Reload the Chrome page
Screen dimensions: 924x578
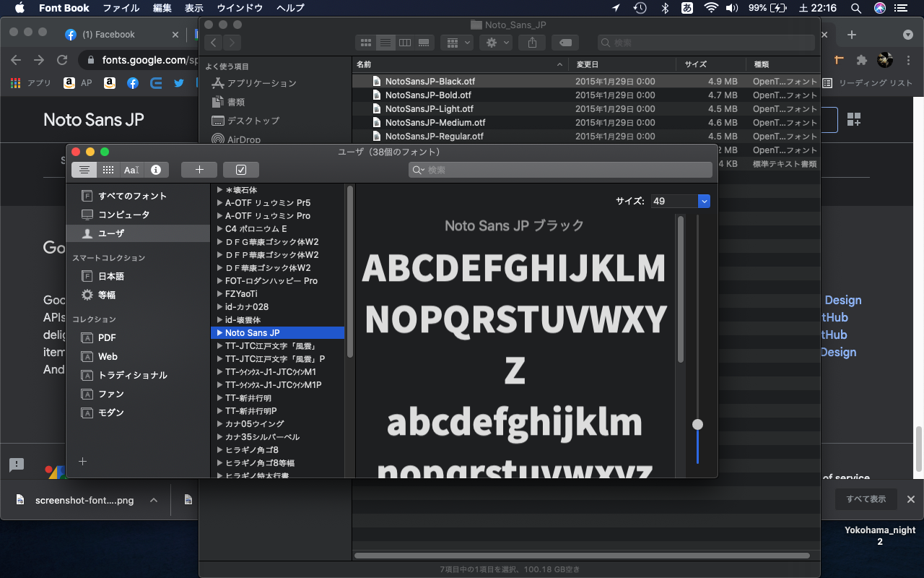tap(62, 60)
